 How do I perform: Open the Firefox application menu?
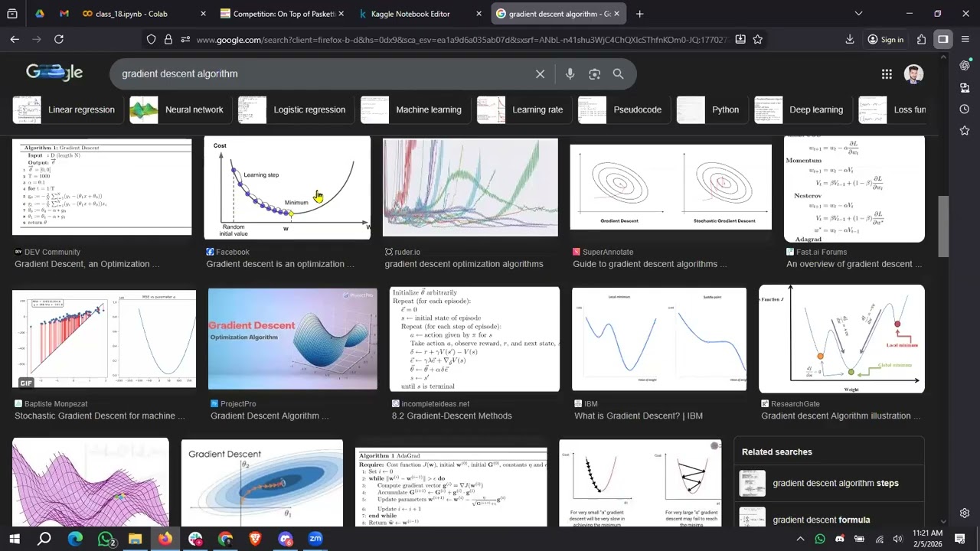[x=965, y=39]
